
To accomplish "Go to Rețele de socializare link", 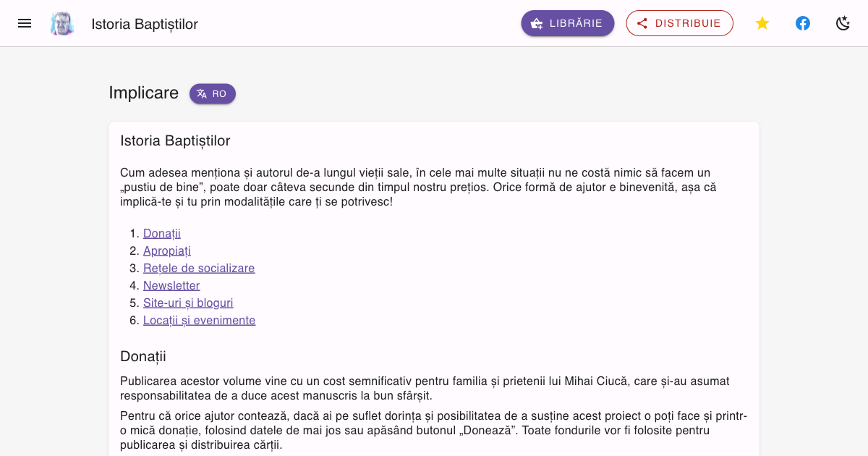I will (x=199, y=268).
